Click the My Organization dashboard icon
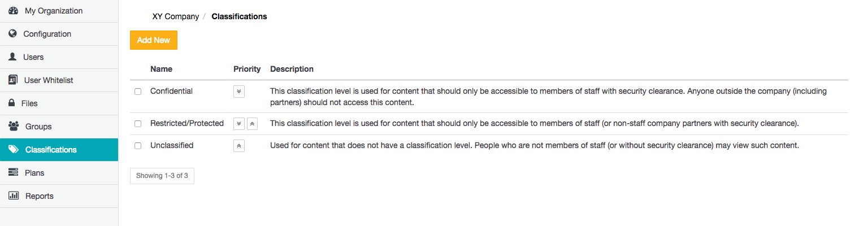The width and height of the screenshot is (868, 226). tap(14, 11)
